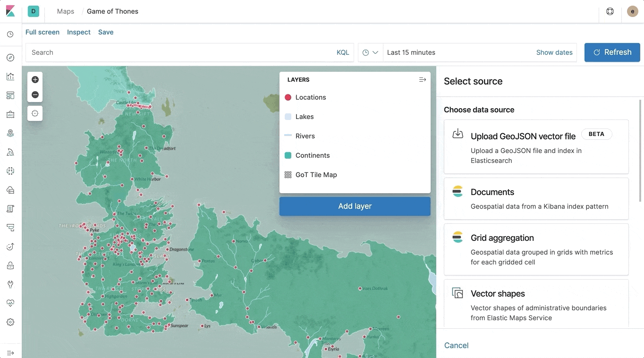The height and width of the screenshot is (358, 644).
Task: Open SIEM lock icon in sidebar
Action: click(10, 265)
